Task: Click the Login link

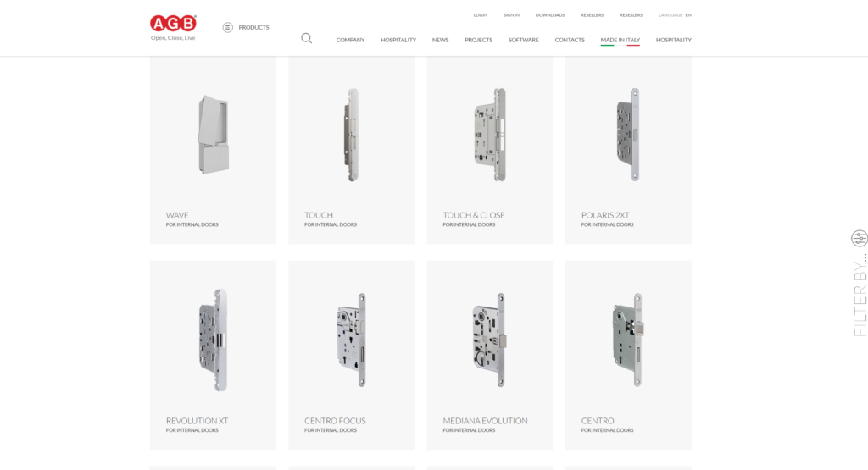Action: point(480,15)
